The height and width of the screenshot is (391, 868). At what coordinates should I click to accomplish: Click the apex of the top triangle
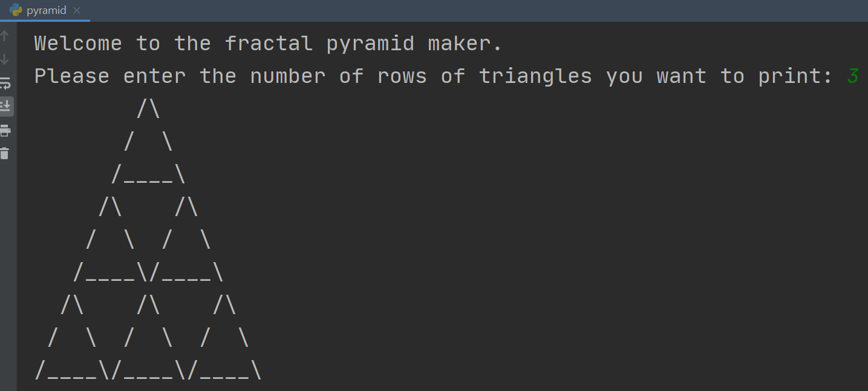(148, 109)
